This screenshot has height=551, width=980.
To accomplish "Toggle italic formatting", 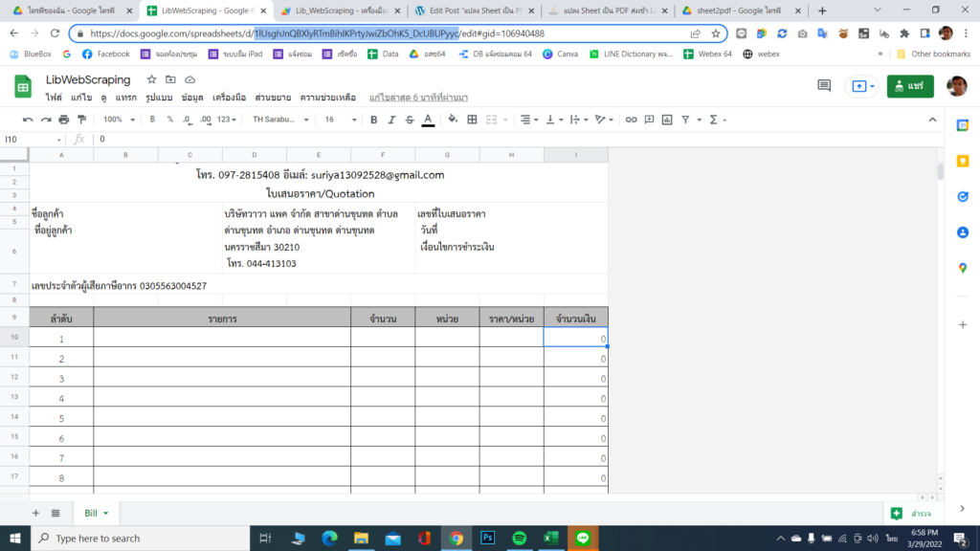I will click(391, 120).
